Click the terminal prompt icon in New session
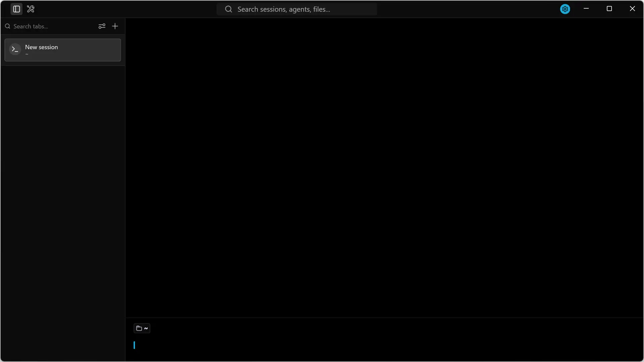 pos(15,49)
